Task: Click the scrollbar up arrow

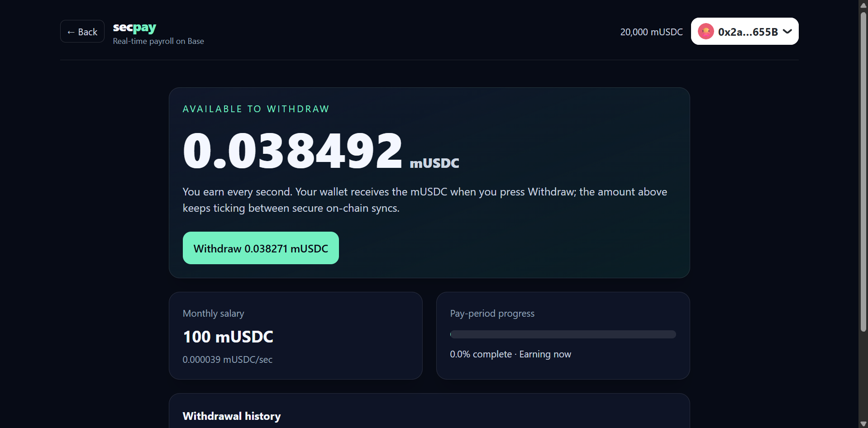Action: click(863, 5)
